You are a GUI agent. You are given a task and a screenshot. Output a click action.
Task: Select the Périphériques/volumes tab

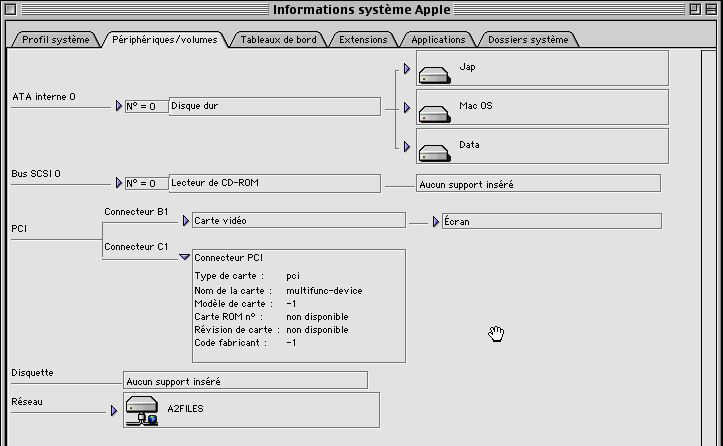165,40
